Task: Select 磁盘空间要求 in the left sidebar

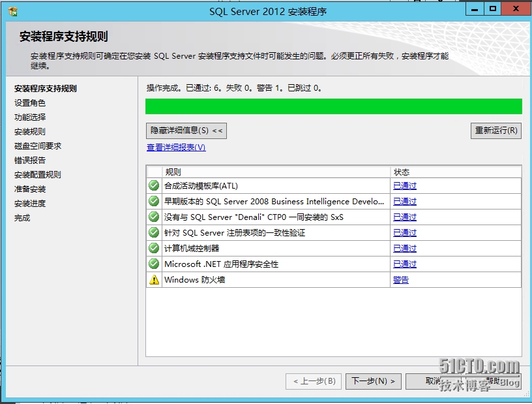Action: point(36,146)
